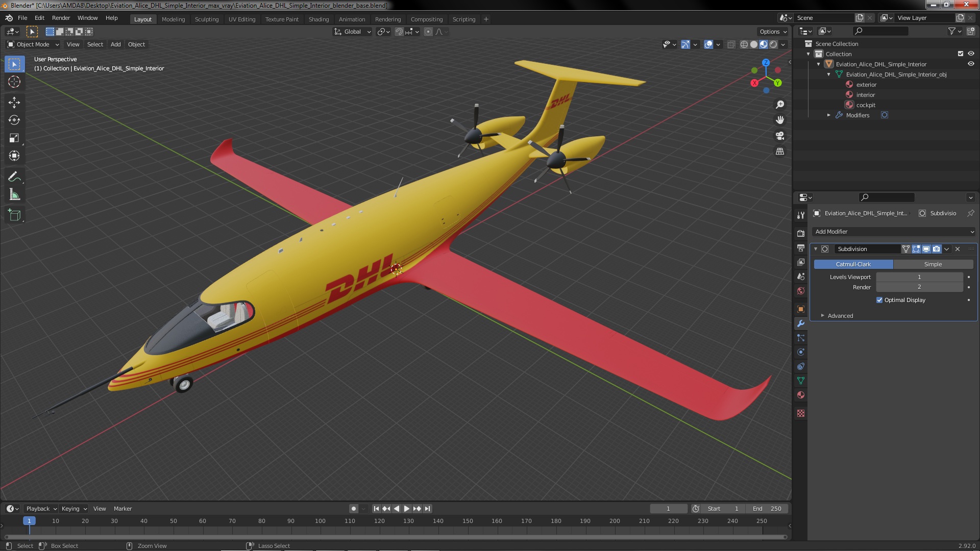Screen dimensions: 980x551
Task: Adjust the Render levels value field
Action: tap(919, 287)
